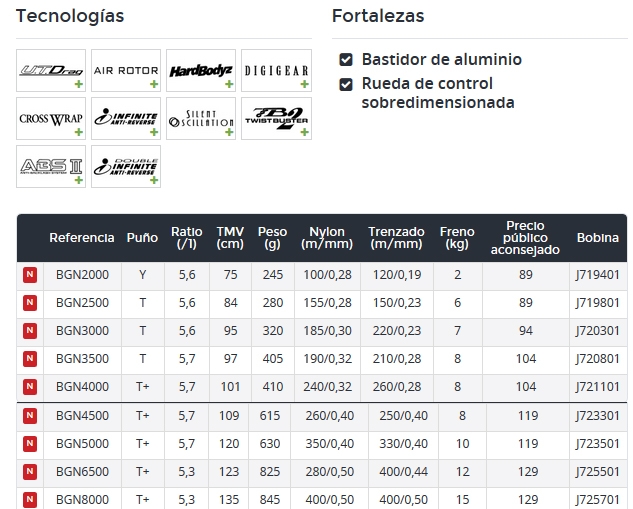Click the 120/0,19 braided capacity cell

click(397, 275)
